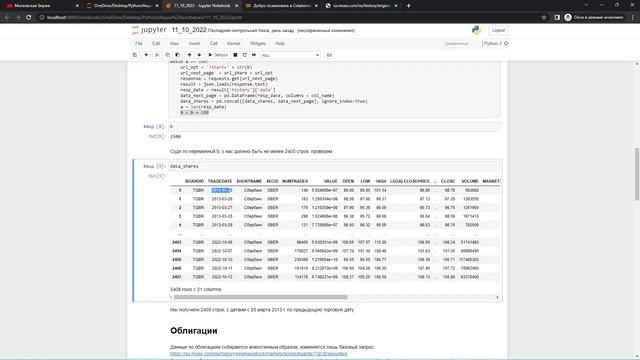Screen dimensions: 640x360
Task: Click the trusted notebook indicator
Action: tap(456, 43)
